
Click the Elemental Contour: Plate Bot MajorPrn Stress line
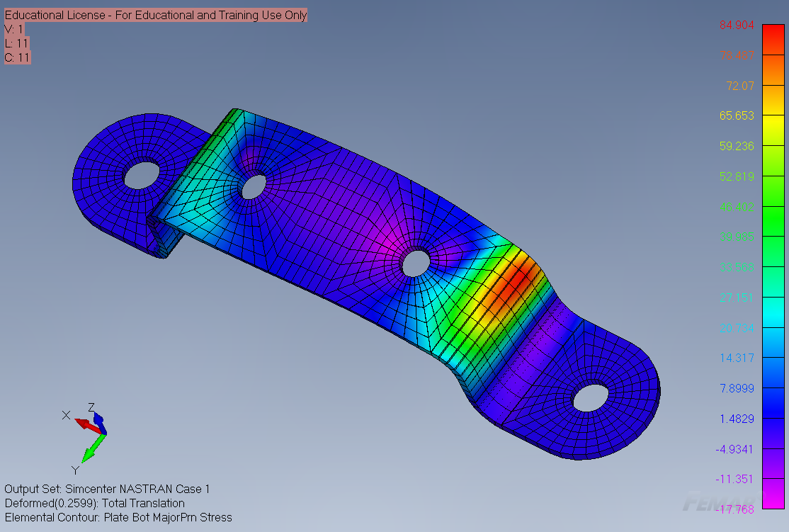click(118, 517)
